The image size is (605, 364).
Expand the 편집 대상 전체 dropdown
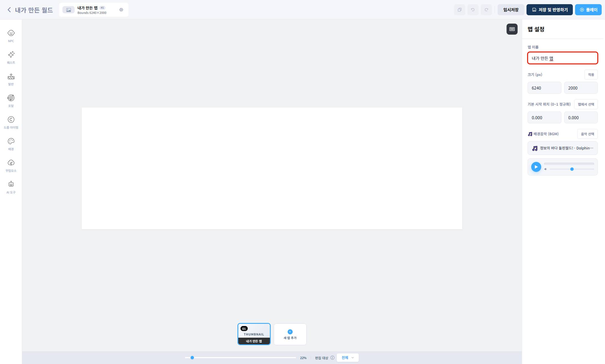coord(347,358)
